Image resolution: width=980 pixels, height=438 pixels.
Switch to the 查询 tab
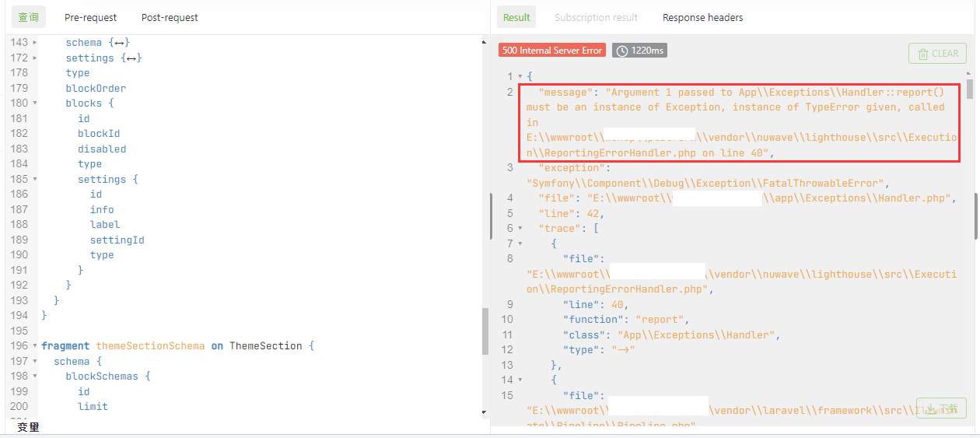tap(29, 17)
